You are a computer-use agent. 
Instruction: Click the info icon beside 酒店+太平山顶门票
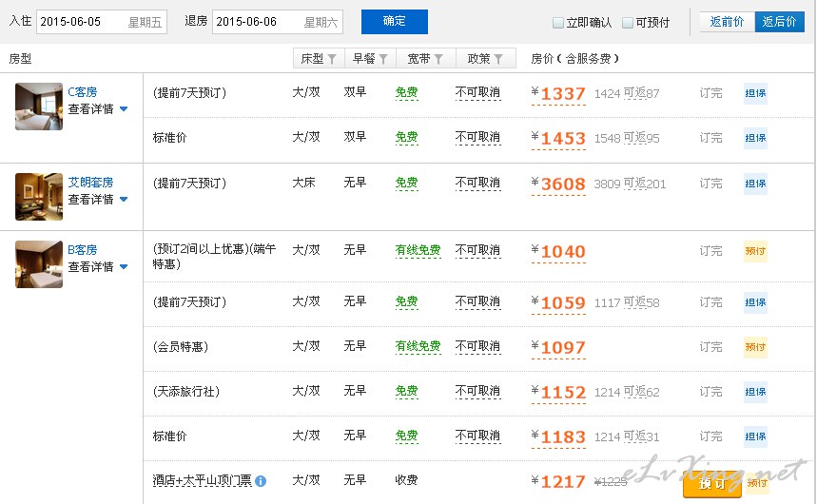pyautogui.click(x=261, y=481)
